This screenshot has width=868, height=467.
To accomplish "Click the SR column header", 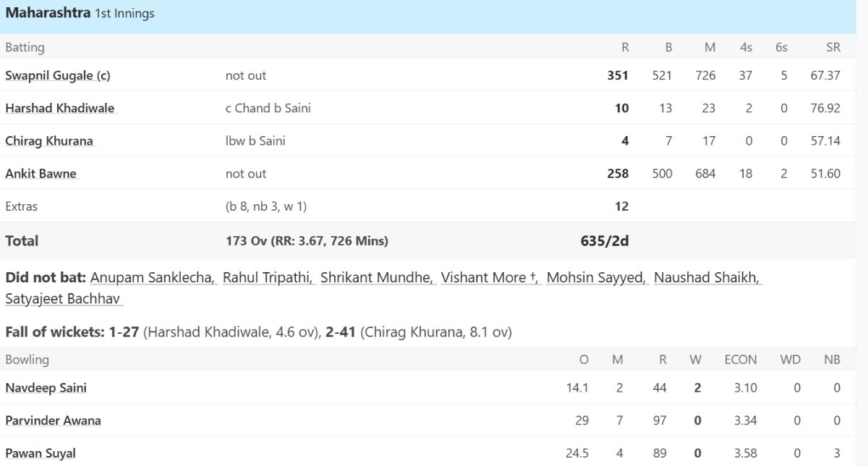I will pos(833,47).
